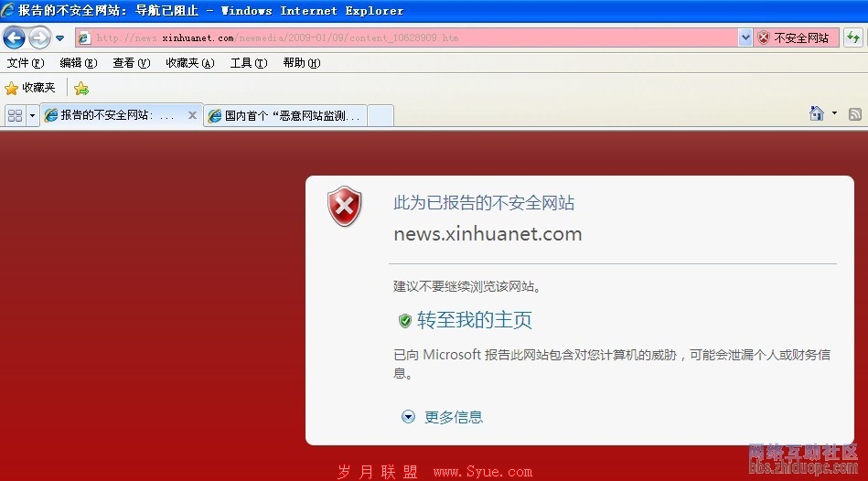Open the 工具(T) menu
Viewport: 868px width, 481px height.
pos(249,62)
